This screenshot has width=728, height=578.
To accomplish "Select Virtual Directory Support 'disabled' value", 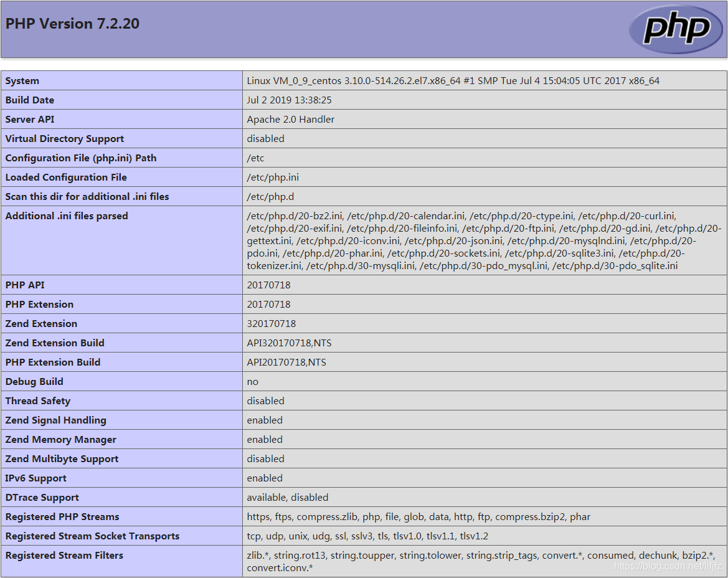I will pos(265,138).
